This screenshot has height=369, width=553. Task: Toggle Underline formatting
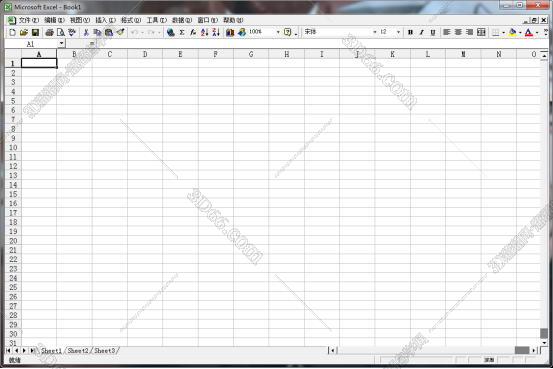point(433,32)
